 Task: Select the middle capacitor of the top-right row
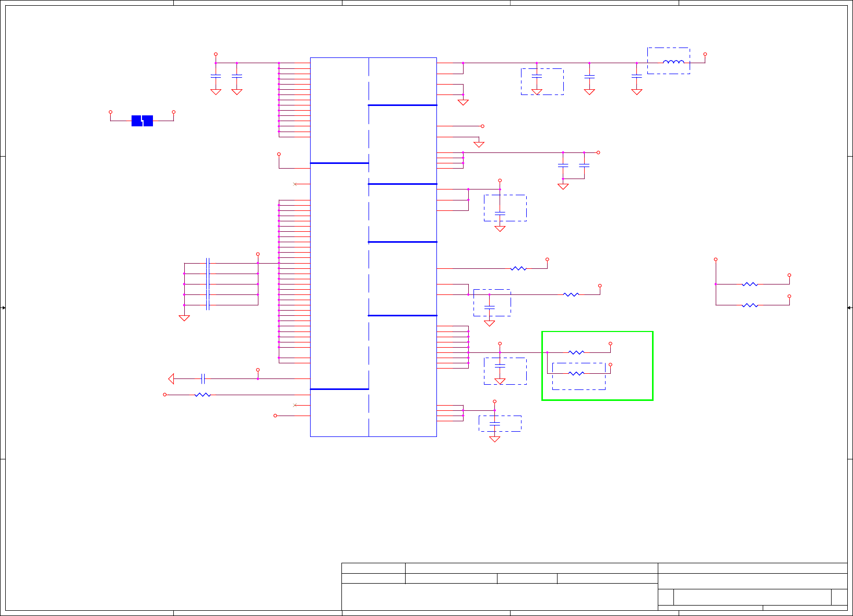tap(589, 76)
